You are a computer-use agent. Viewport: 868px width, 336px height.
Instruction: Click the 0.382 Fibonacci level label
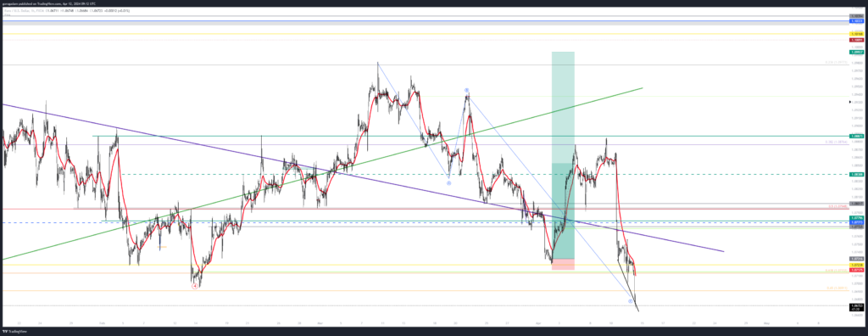click(835, 142)
